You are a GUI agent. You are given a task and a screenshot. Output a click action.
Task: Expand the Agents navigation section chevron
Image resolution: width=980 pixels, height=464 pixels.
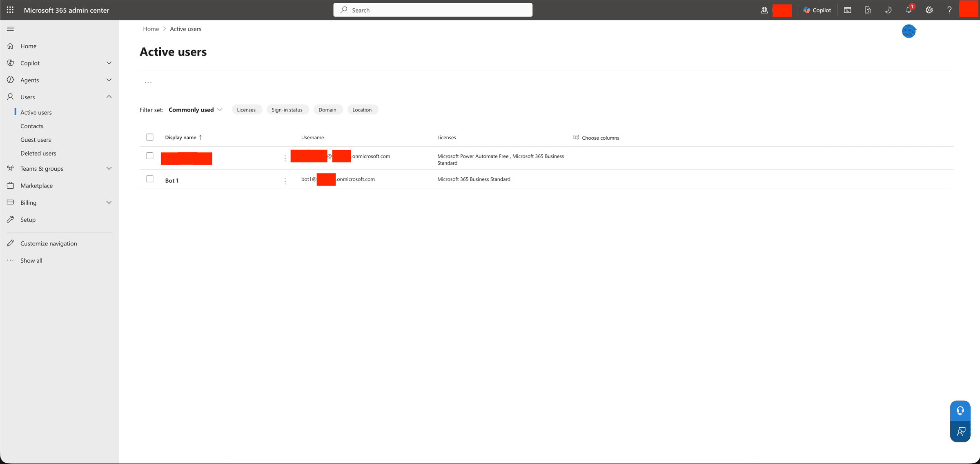[x=109, y=80]
